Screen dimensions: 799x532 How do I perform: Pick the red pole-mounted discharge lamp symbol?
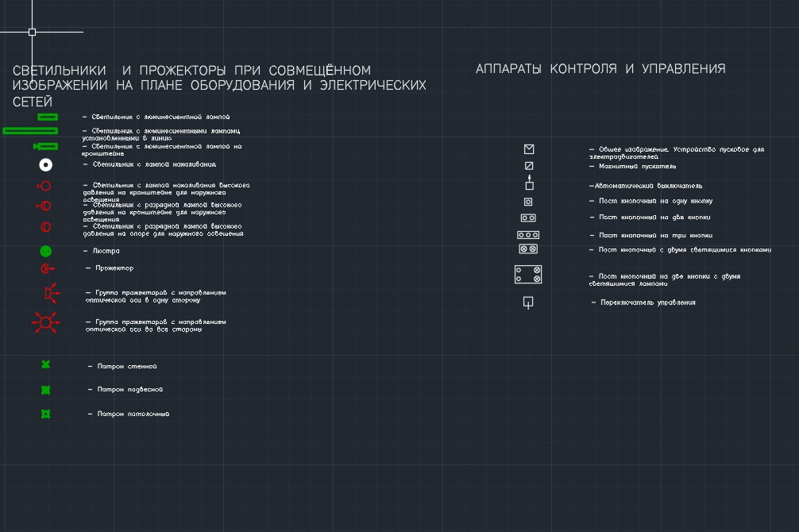click(45, 227)
